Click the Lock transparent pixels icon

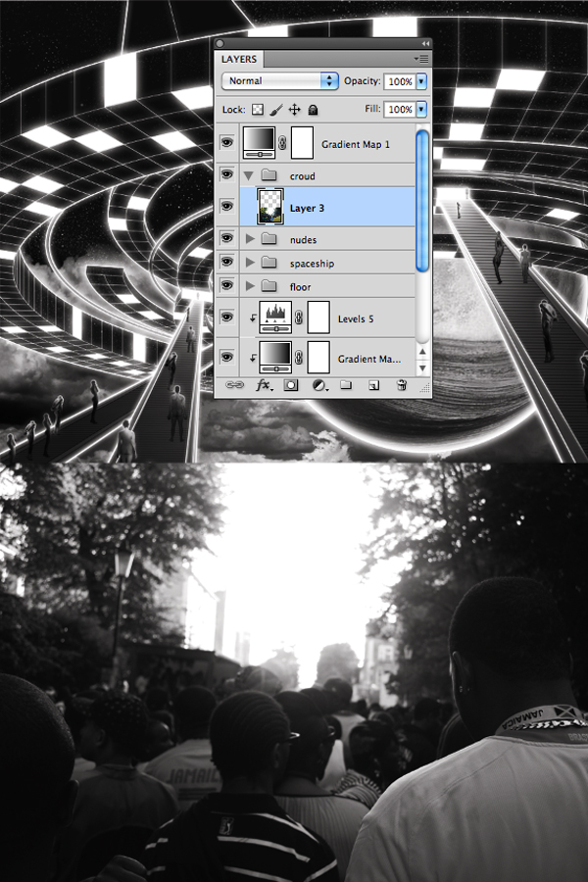click(259, 110)
